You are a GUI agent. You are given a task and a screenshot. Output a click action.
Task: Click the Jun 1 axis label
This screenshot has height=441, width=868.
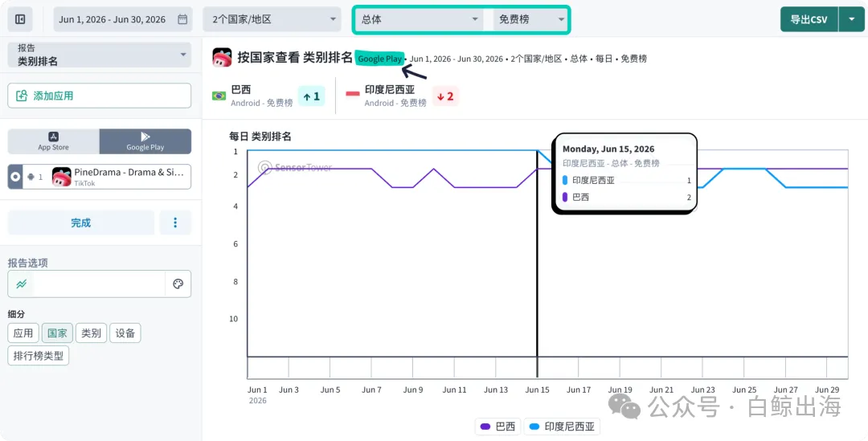[257, 390]
